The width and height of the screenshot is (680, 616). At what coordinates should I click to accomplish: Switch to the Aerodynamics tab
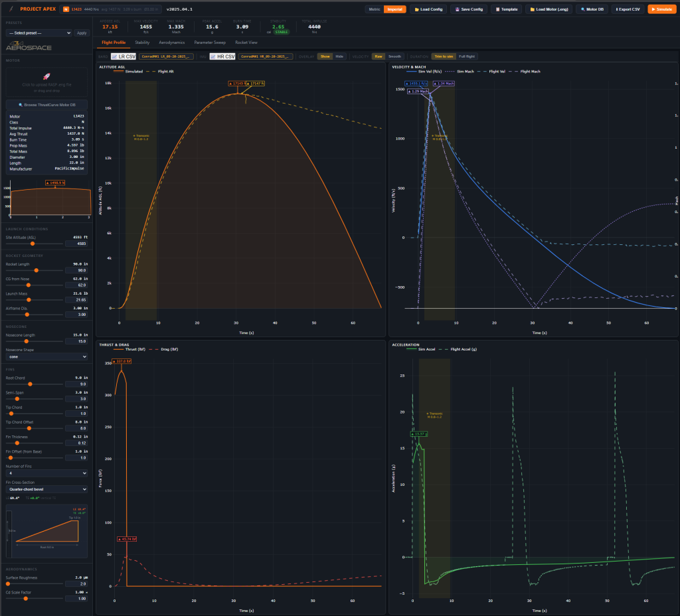172,42
